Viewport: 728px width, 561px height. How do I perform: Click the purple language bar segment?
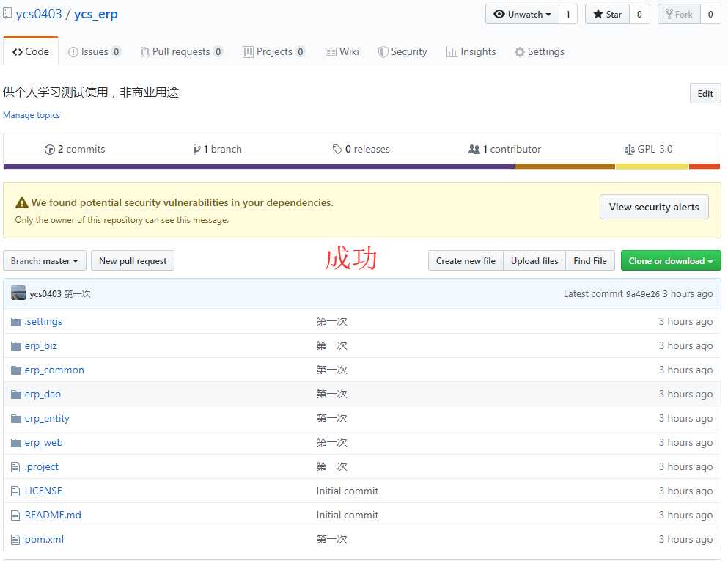tap(259, 166)
